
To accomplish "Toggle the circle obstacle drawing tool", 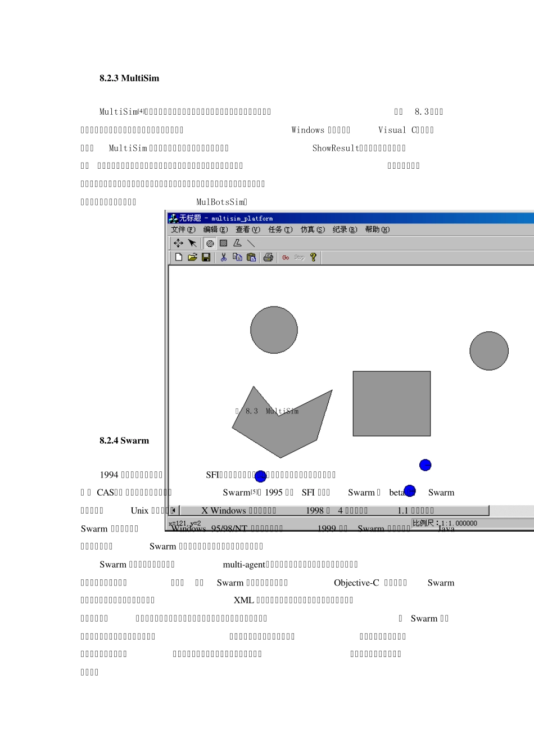I will pyautogui.click(x=210, y=243).
